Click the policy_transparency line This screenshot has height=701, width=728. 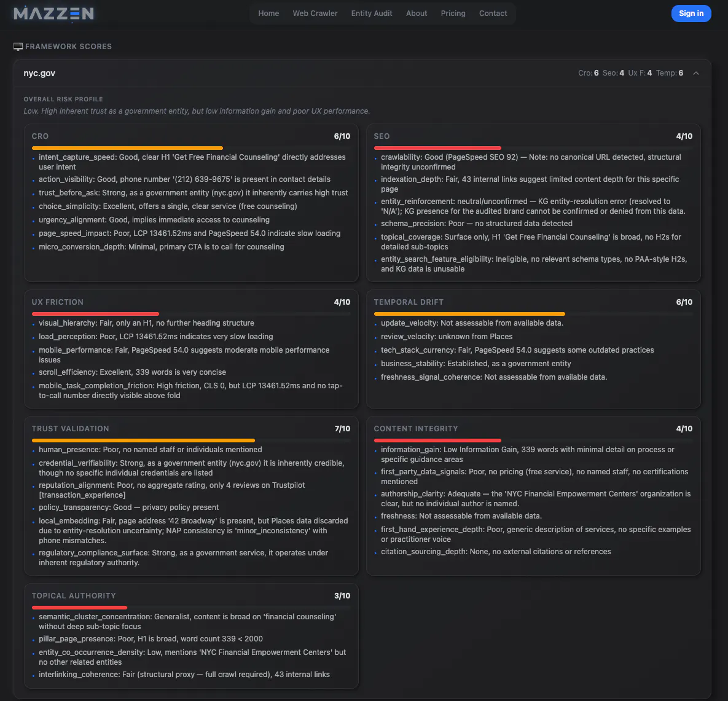pos(128,507)
